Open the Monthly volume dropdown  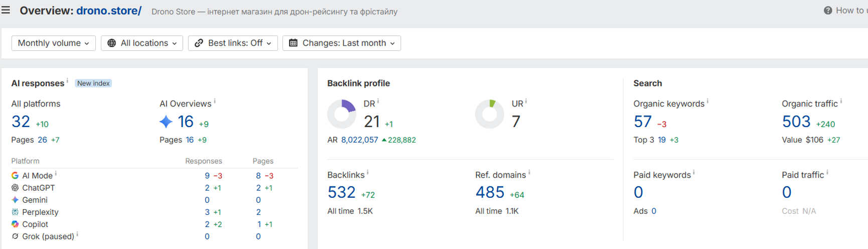click(x=53, y=43)
